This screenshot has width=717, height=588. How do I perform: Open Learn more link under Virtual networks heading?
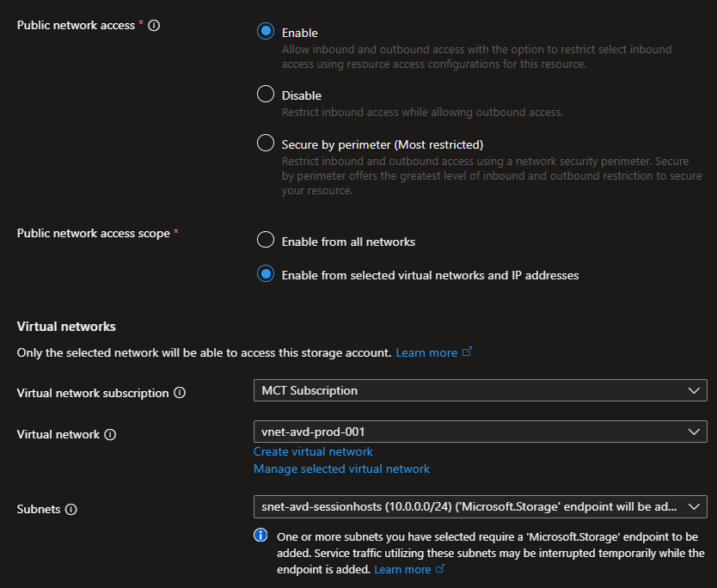click(x=426, y=352)
